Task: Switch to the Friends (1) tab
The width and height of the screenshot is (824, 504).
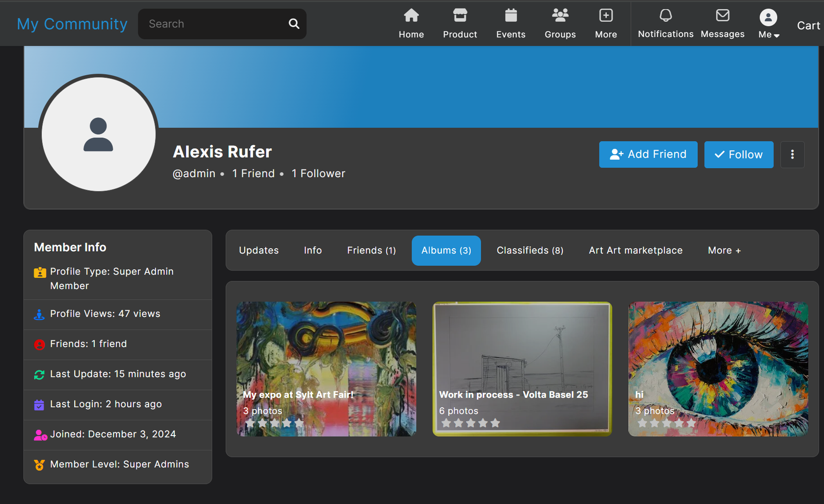Action: tap(371, 251)
